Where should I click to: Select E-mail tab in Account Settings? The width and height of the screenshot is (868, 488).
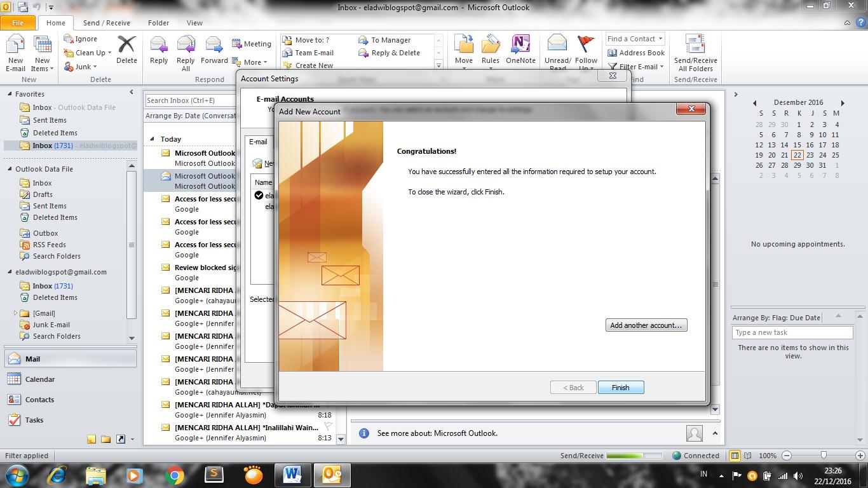click(x=258, y=142)
